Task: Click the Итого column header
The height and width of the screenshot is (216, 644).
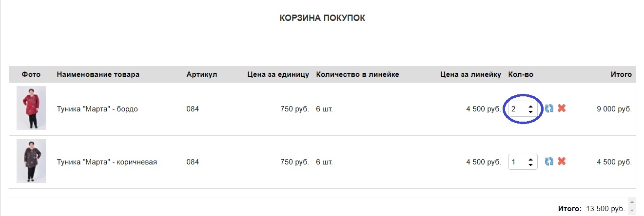Action: [x=621, y=74]
